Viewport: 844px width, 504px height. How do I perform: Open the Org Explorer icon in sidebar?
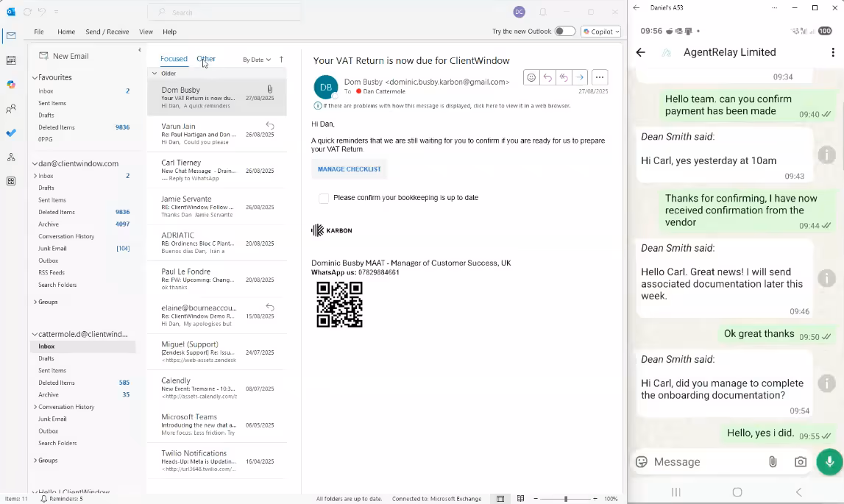pos(11,157)
